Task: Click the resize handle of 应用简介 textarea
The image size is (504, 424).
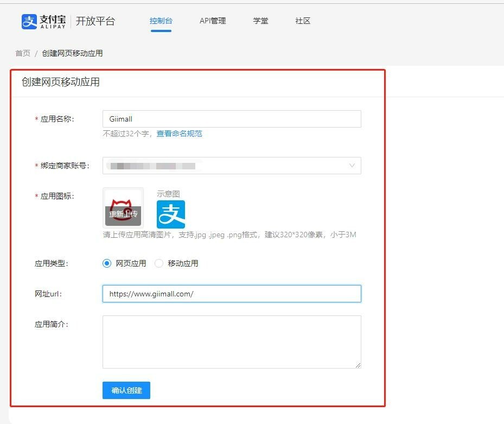Action: tap(358, 365)
